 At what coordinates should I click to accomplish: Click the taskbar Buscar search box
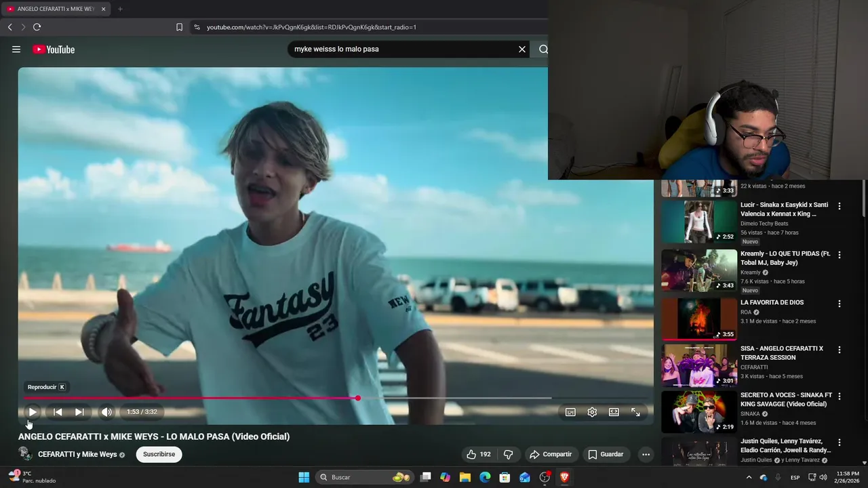[364, 477]
